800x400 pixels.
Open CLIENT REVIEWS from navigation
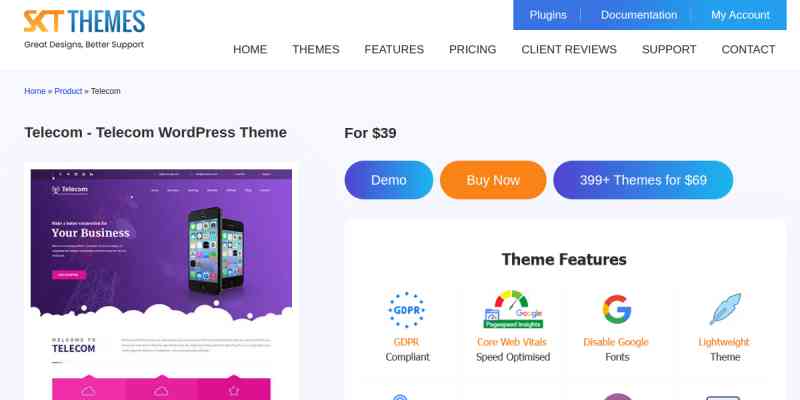pyautogui.click(x=569, y=49)
